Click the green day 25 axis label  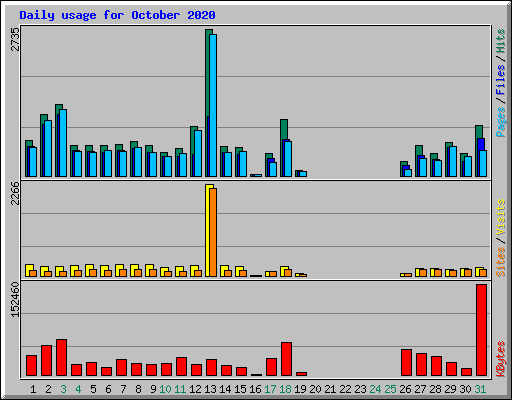[390, 389]
